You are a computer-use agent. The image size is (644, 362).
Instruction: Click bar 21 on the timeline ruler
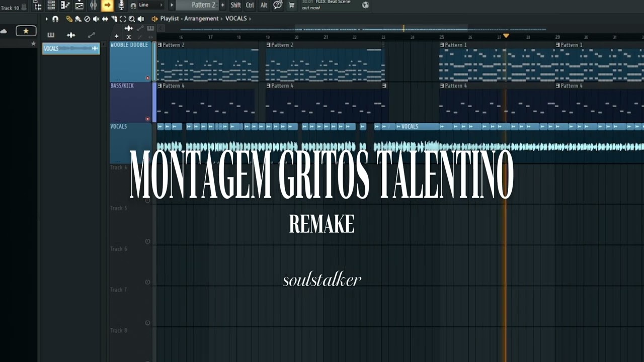click(326, 37)
